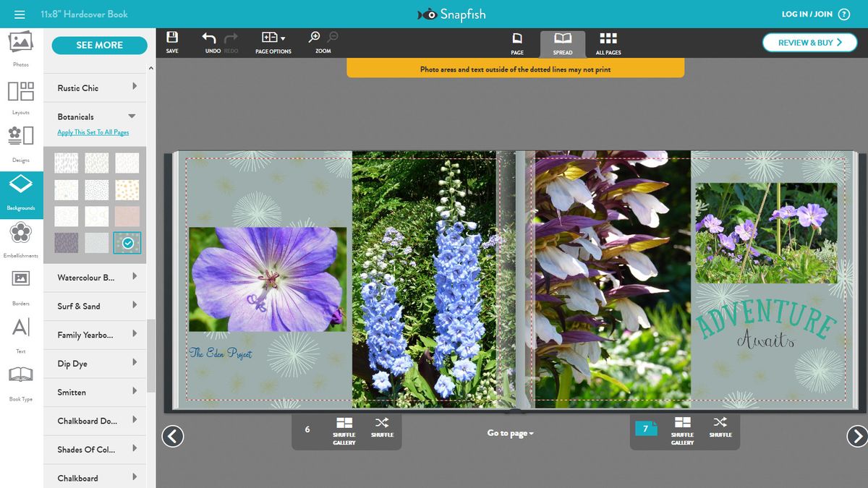Click Review & Buy
This screenshot has height=488, width=868.
(809, 43)
